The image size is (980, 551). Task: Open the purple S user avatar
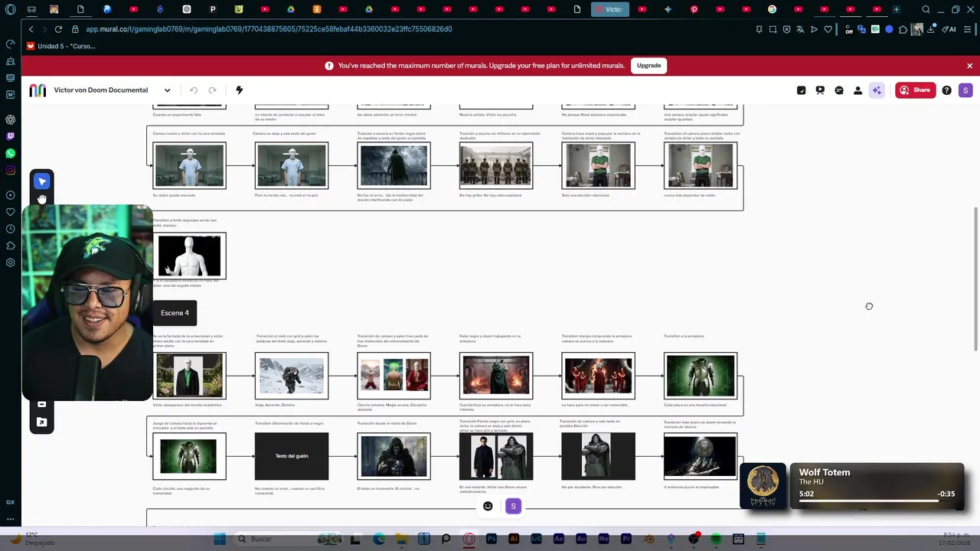tap(965, 90)
